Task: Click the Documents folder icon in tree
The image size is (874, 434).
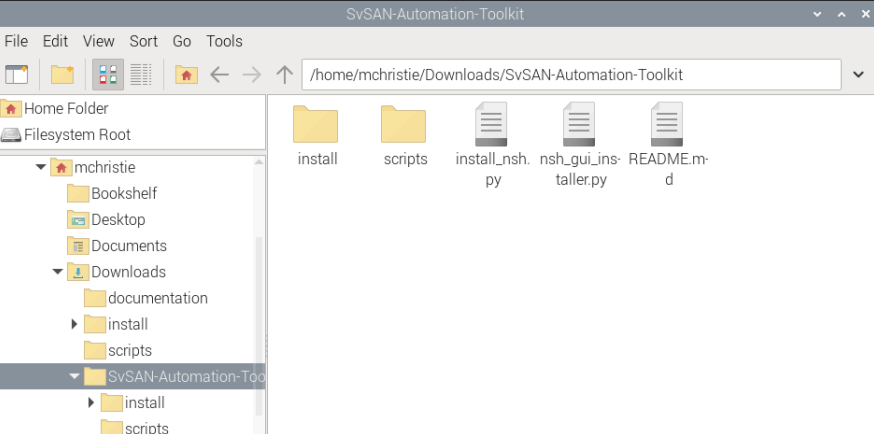Action: (78, 246)
